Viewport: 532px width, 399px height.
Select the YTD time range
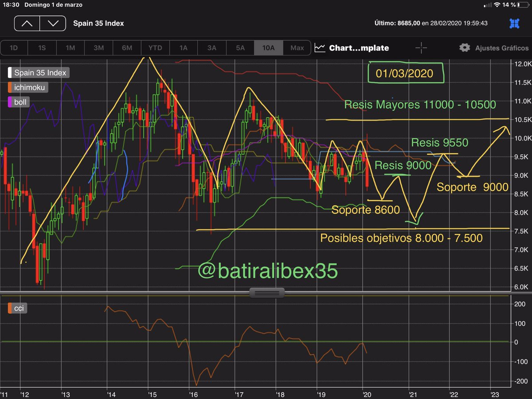click(155, 48)
